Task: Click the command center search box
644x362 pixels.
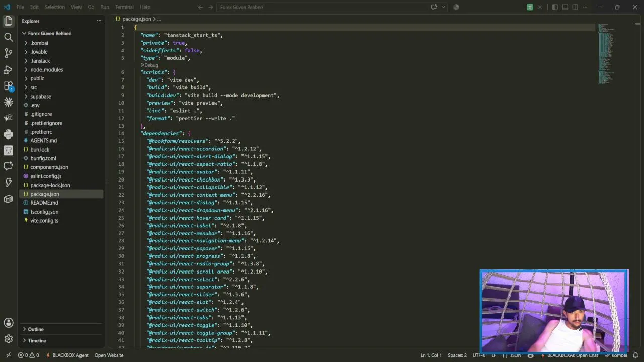Action: [x=322, y=7]
